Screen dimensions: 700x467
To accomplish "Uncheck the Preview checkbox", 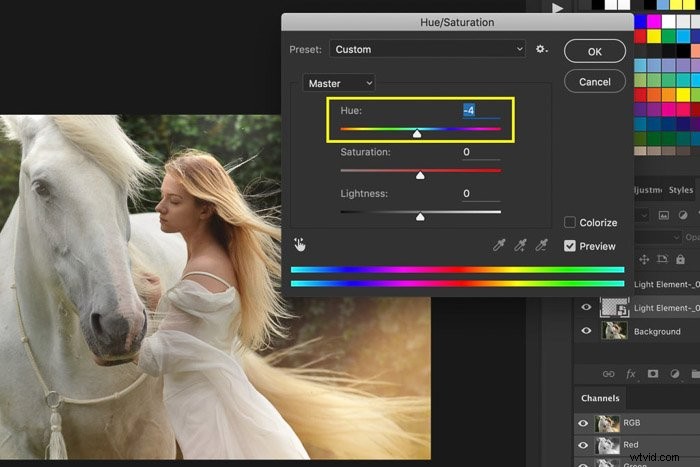I will point(570,246).
